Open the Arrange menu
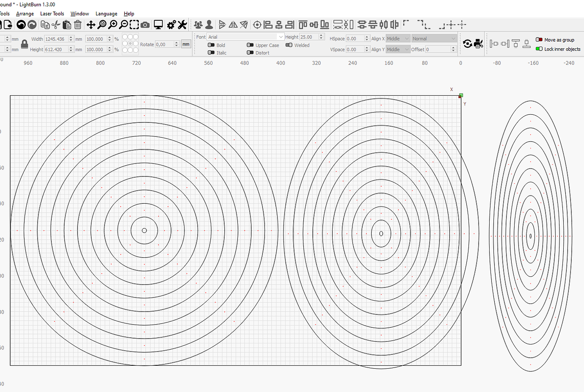The width and height of the screenshot is (584, 392). [x=25, y=13]
